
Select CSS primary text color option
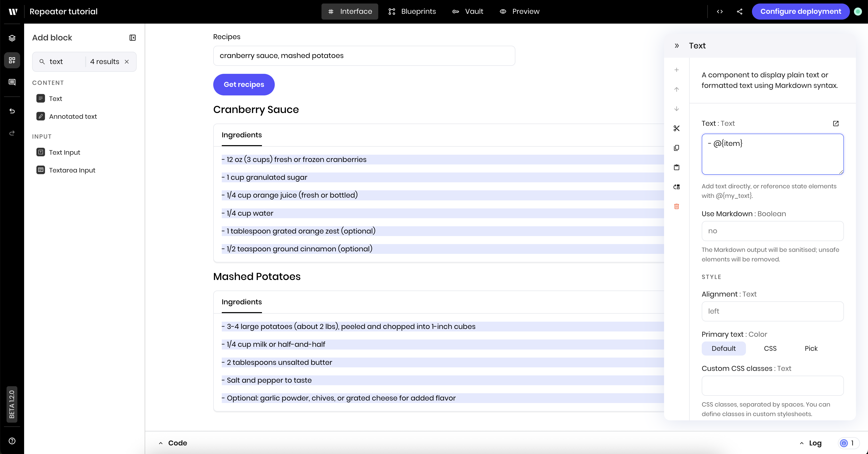pos(770,349)
